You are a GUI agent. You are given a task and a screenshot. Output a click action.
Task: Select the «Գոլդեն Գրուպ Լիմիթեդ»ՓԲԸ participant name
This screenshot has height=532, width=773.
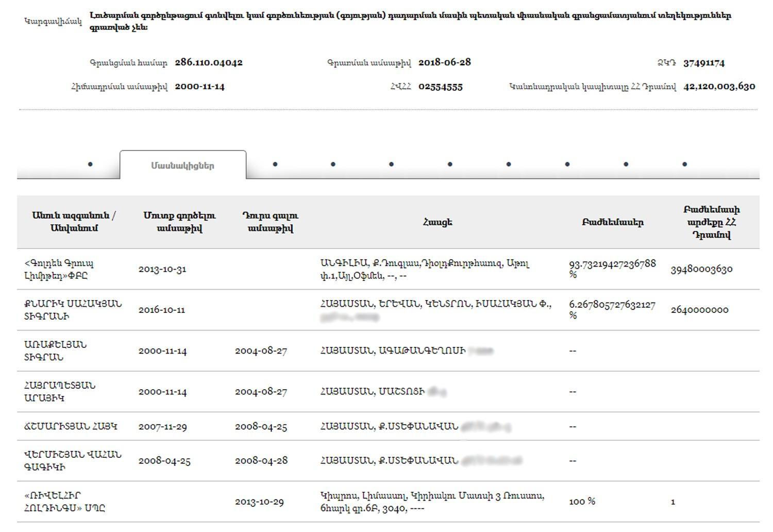pos(59,269)
